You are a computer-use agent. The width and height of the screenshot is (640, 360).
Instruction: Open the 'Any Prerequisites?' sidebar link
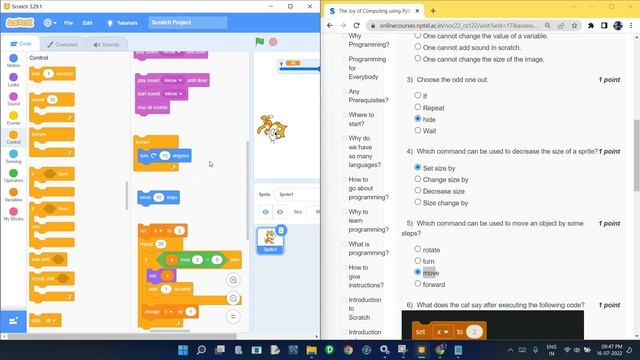(368, 96)
